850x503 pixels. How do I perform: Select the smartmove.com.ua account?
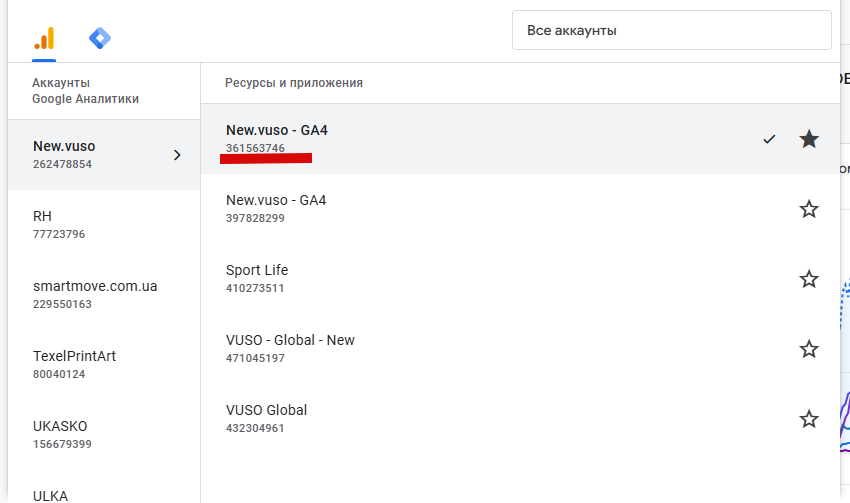104,295
